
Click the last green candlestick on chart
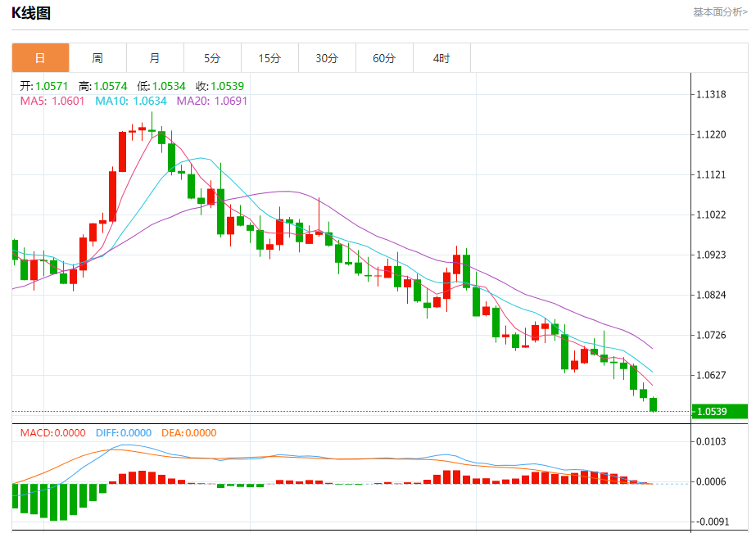click(x=654, y=404)
